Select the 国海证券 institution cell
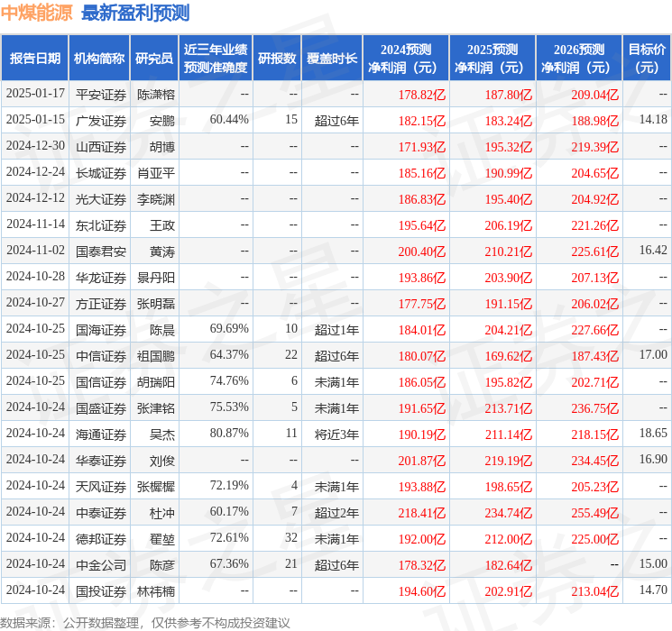The height and width of the screenshot is (631, 672). 101,330
